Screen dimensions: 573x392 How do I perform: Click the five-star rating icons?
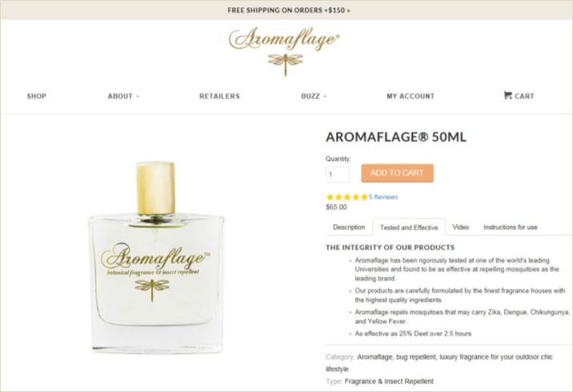click(347, 198)
